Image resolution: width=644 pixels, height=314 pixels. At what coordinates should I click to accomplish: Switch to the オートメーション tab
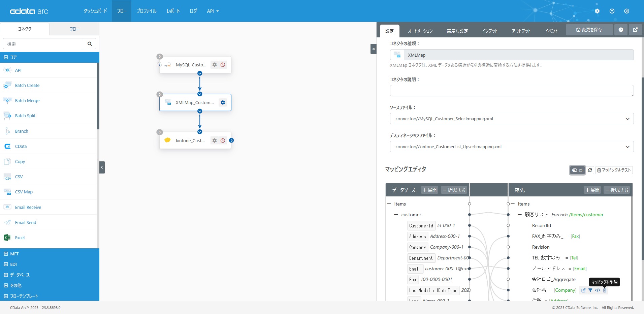(420, 31)
